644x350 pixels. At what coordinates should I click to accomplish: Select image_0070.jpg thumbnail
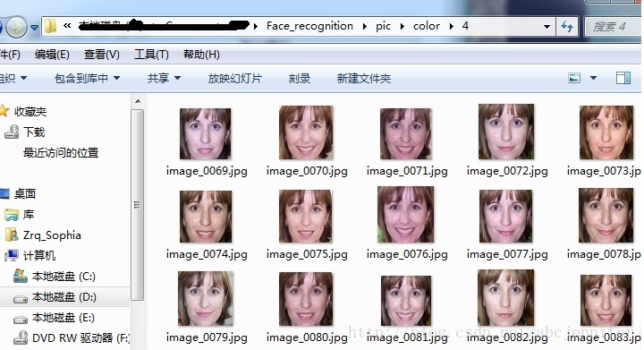click(306, 132)
